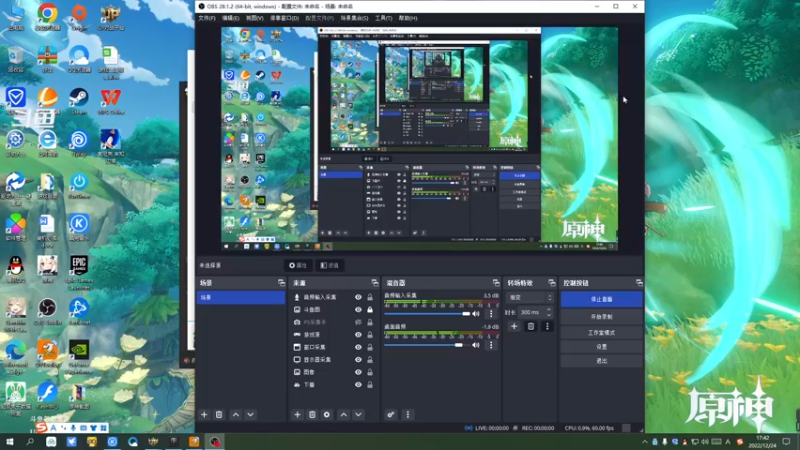Open the transition three-dot properties menu
800x450 pixels.
coord(547,326)
